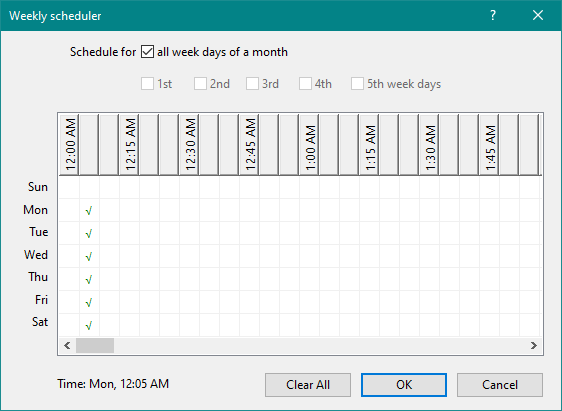Select the 12:45 AM column header

click(249, 145)
